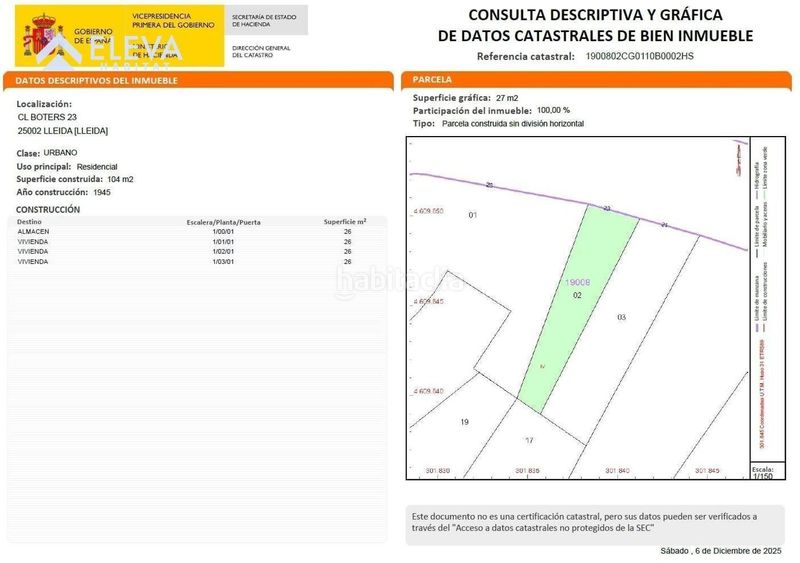Click the 'SECRETARÍA DE ESTADO DE HACIENDA' text
Screen dimensions: 800x563
pos(264,20)
